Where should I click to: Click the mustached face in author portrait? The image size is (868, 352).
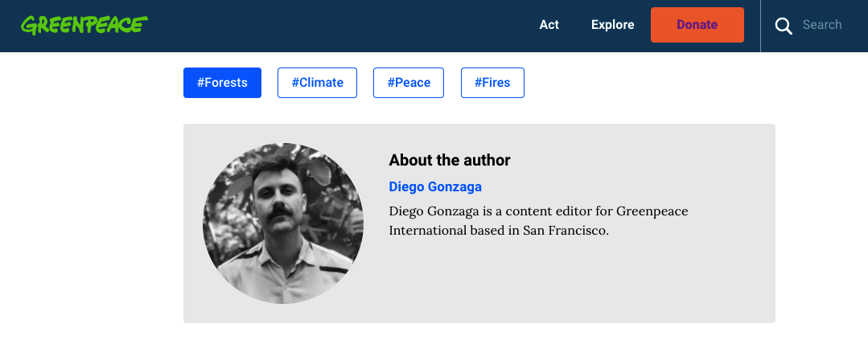point(277,199)
